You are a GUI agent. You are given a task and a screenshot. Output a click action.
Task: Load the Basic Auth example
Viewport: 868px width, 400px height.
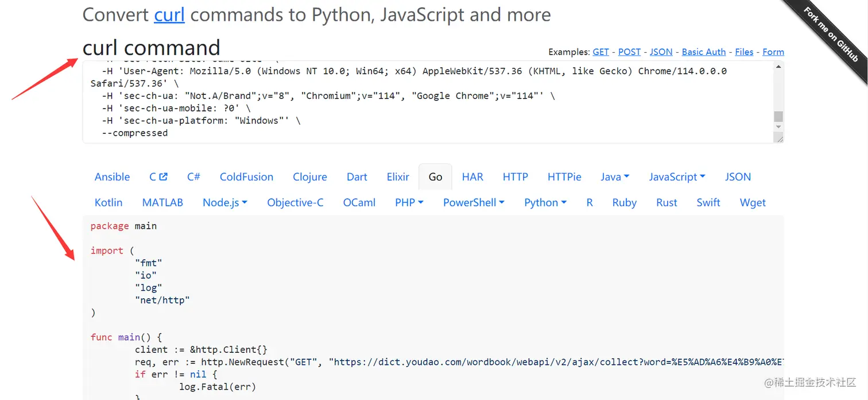(703, 52)
